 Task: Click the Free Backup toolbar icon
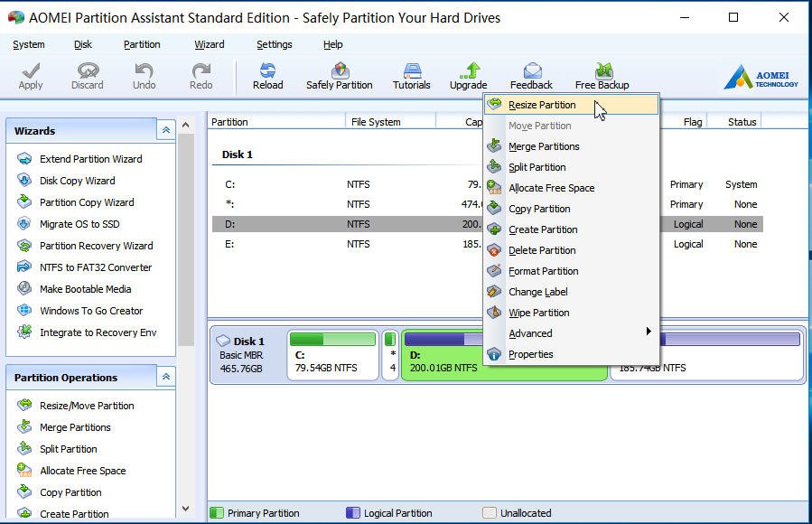[604, 70]
